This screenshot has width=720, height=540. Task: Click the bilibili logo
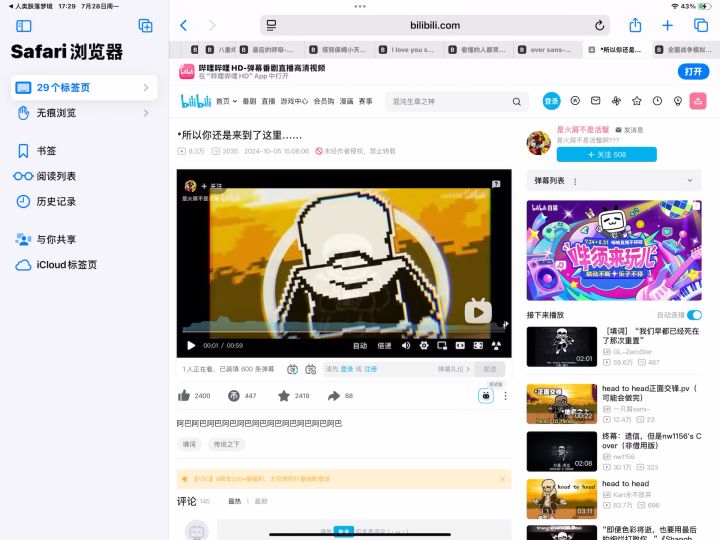[x=196, y=101]
